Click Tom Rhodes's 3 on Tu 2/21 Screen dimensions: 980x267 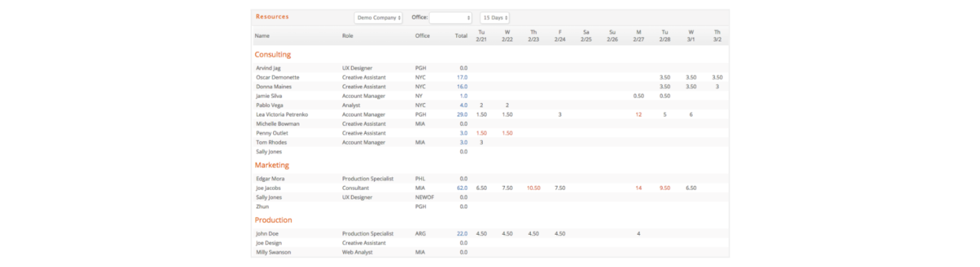coord(481,142)
